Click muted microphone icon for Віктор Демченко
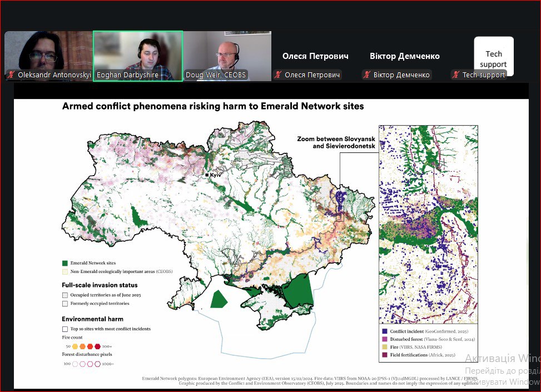 367,75
